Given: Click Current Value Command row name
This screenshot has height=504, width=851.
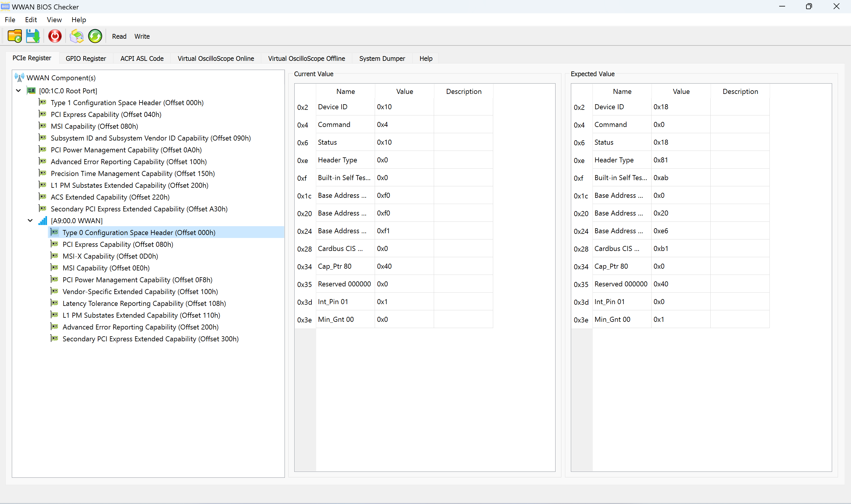Looking at the screenshot, I should click(346, 125).
